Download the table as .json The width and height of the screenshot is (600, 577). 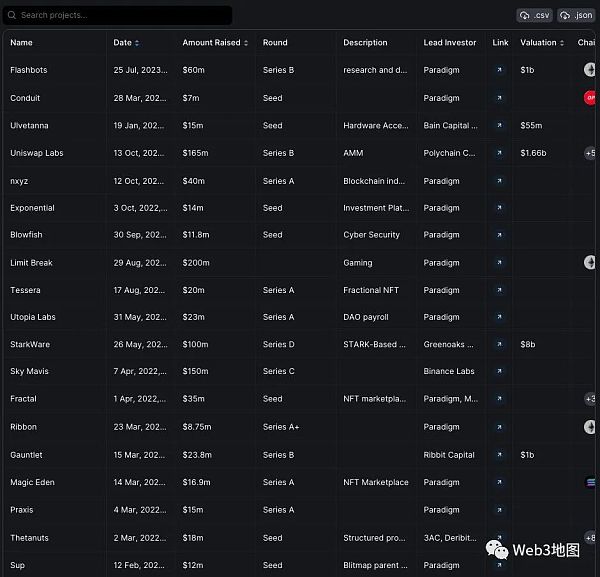coord(576,15)
